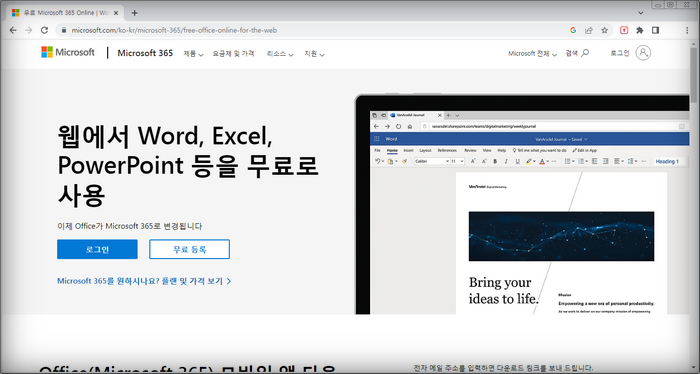This screenshot has height=374, width=700.
Task: Click the account avatar icon
Action: click(643, 53)
